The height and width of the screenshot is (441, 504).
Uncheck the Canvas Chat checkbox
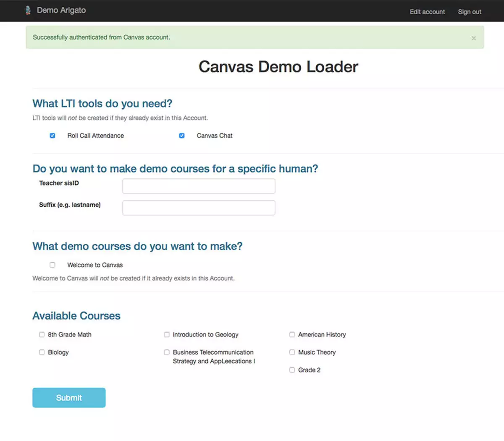182,136
